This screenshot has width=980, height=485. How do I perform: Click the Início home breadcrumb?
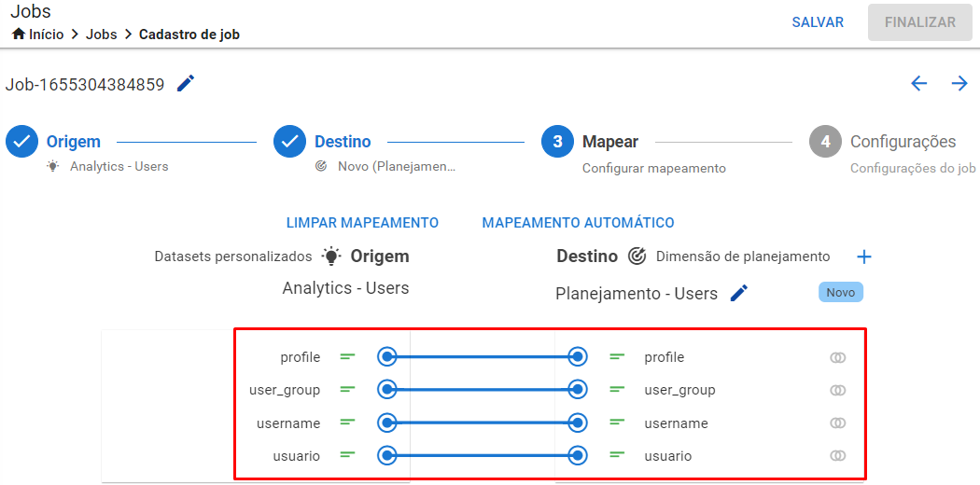37,35
